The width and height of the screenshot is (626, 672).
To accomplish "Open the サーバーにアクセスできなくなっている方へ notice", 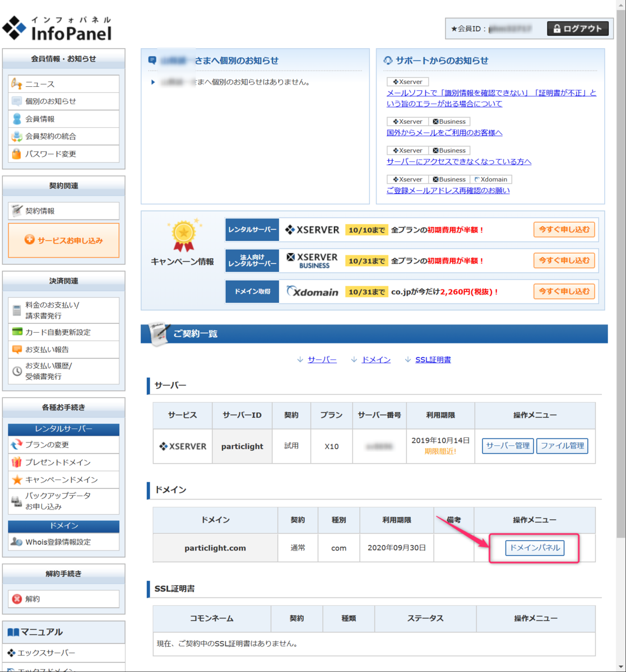I will [459, 162].
